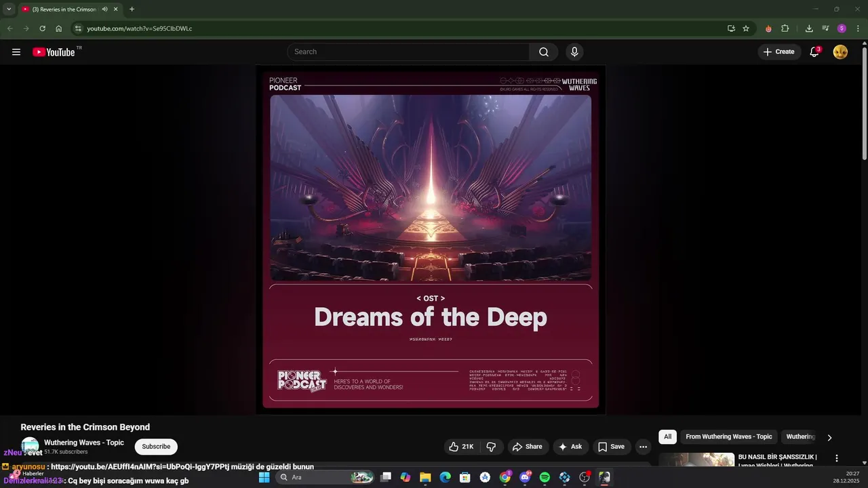Screen dimensions: 868x488
Task: Open the Create menu
Action: (x=779, y=52)
